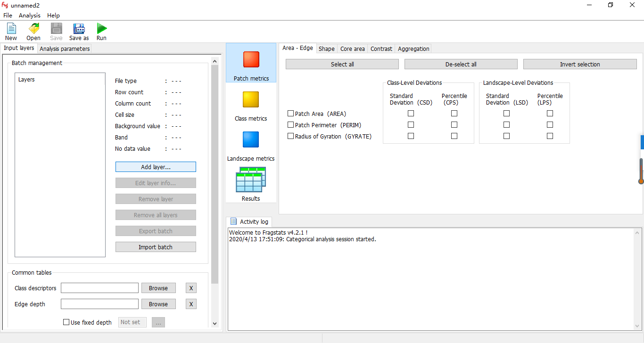Open the Analysis parameters tab
644x343 pixels.
[x=64, y=48]
